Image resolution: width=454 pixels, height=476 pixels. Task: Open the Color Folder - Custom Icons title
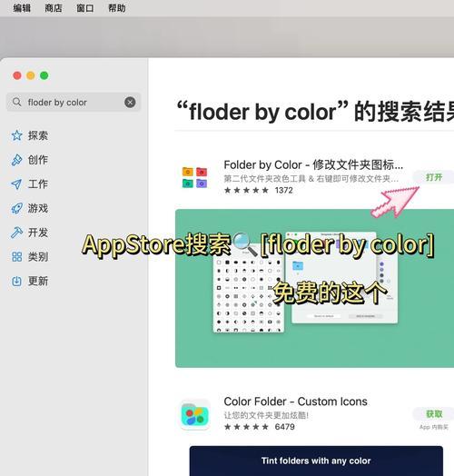tap(296, 402)
